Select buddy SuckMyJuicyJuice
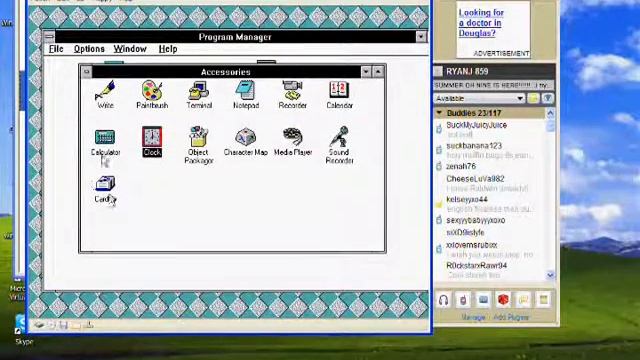The width and height of the screenshot is (640, 360). 476,125
